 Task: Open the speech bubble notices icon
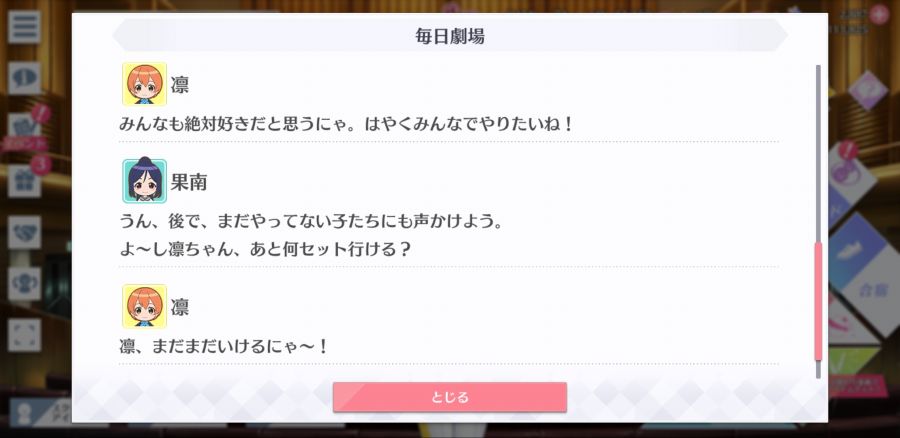pyautogui.click(x=24, y=78)
